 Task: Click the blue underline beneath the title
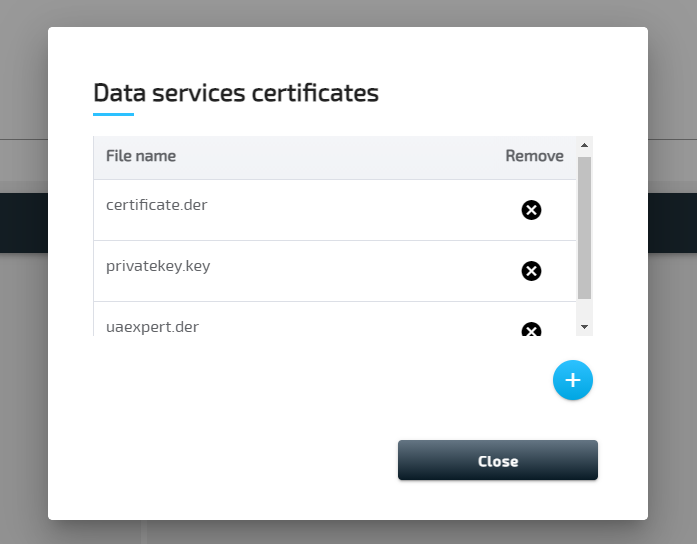point(113,115)
